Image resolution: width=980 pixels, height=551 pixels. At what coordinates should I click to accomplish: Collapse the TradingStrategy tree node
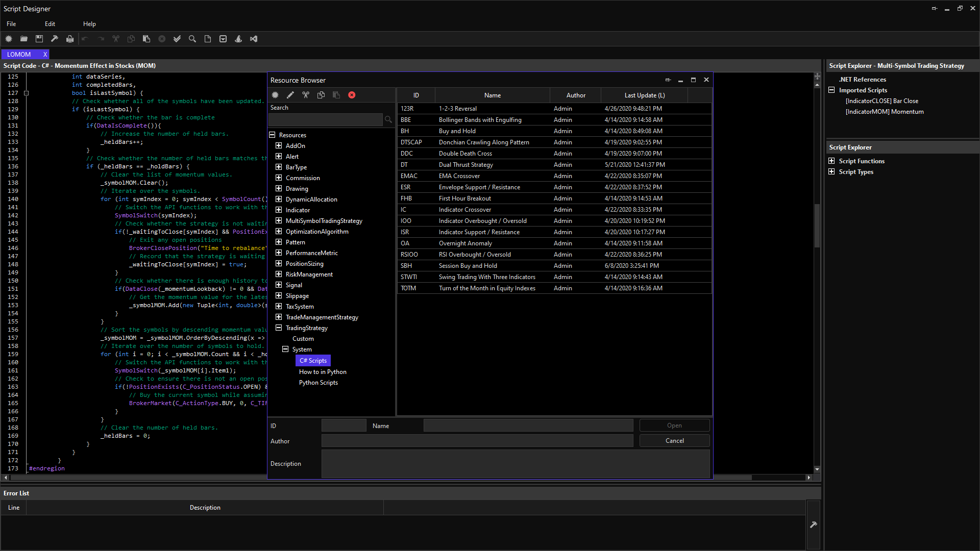(x=279, y=328)
